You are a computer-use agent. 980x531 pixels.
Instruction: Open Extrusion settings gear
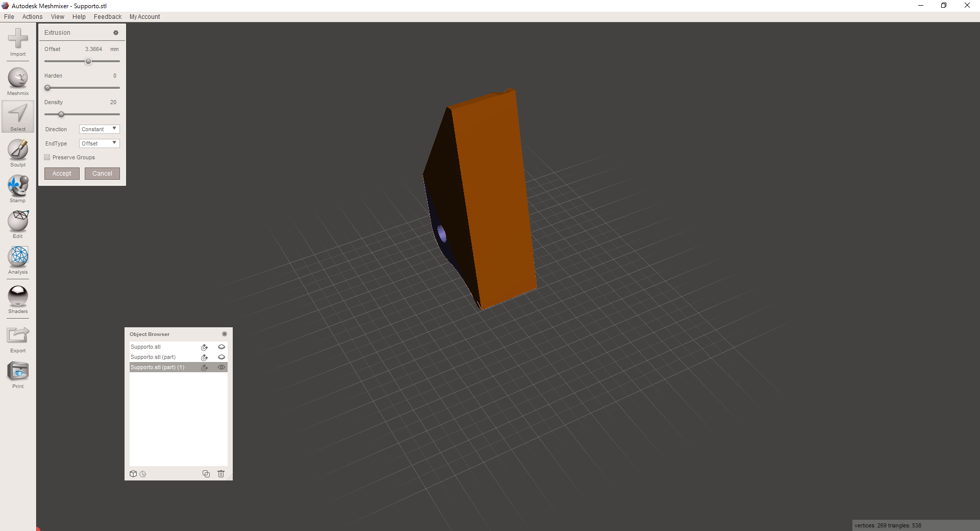(x=116, y=33)
